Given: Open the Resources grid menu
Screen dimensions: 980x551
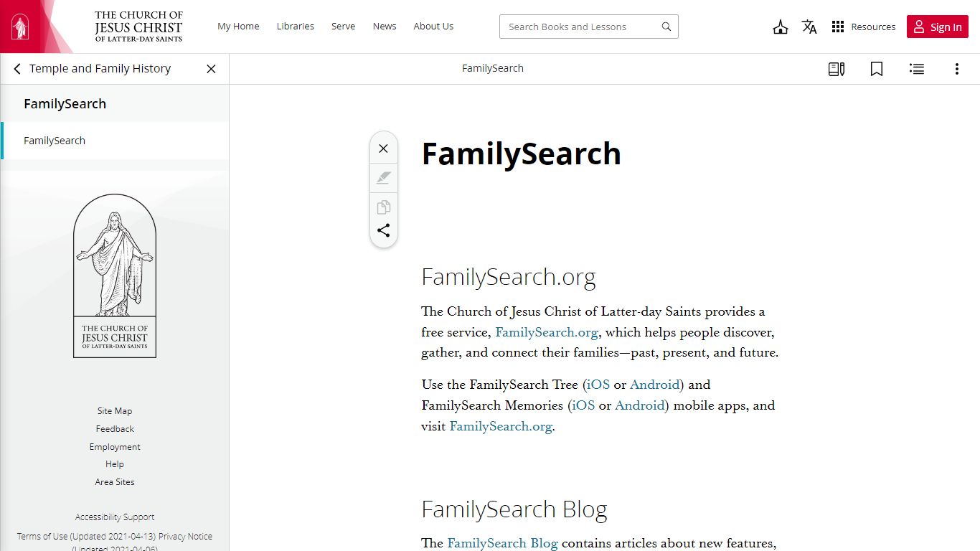Looking at the screenshot, I should pyautogui.click(x=838, y=27).
